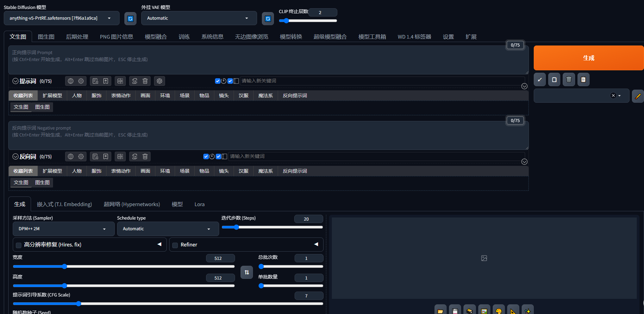
Task: Click swap width and height arrows button
Action: [x=247, y=272]
